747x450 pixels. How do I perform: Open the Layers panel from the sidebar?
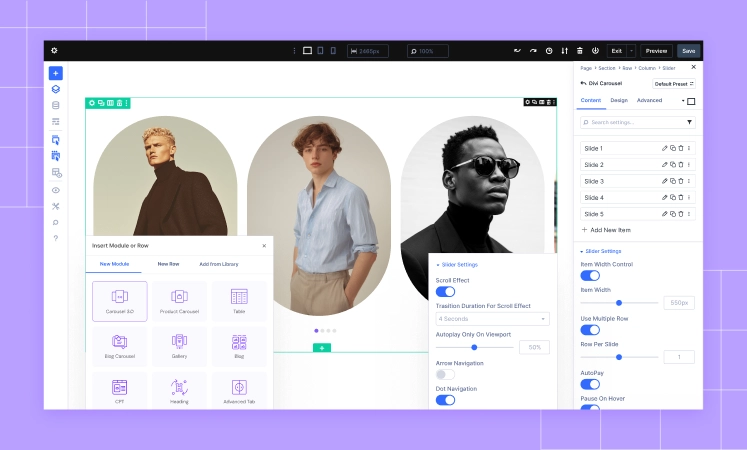56,89
